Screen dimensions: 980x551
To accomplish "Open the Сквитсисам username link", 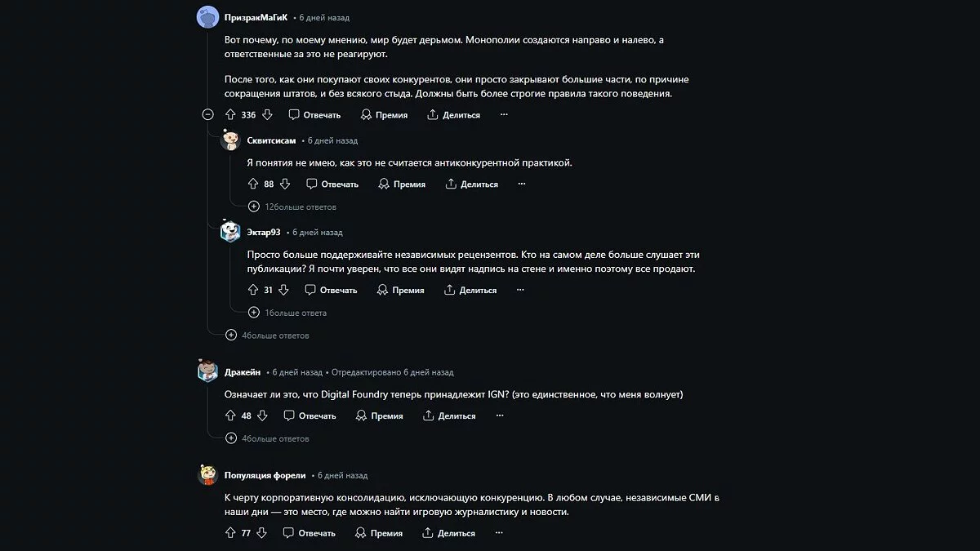I will pos(271,140).
